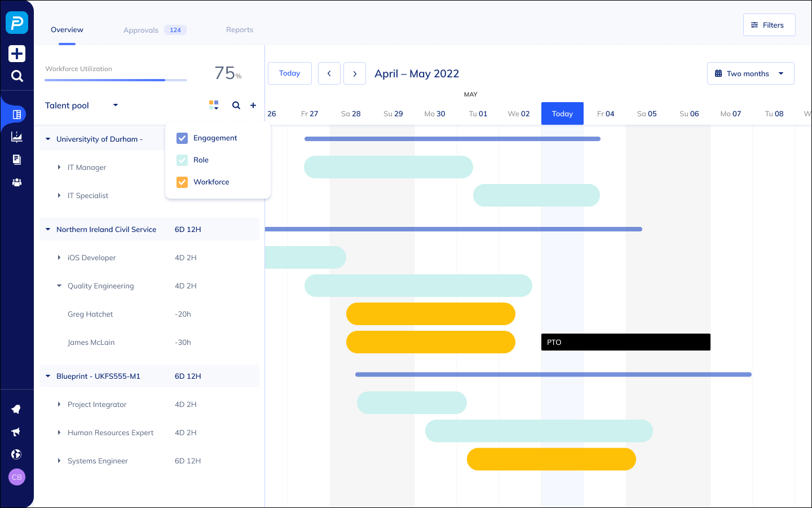Click the Today button

click(289, 73)
